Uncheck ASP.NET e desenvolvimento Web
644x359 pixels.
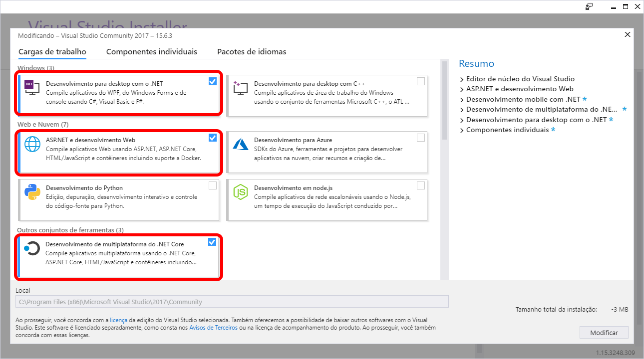(213, 138)
